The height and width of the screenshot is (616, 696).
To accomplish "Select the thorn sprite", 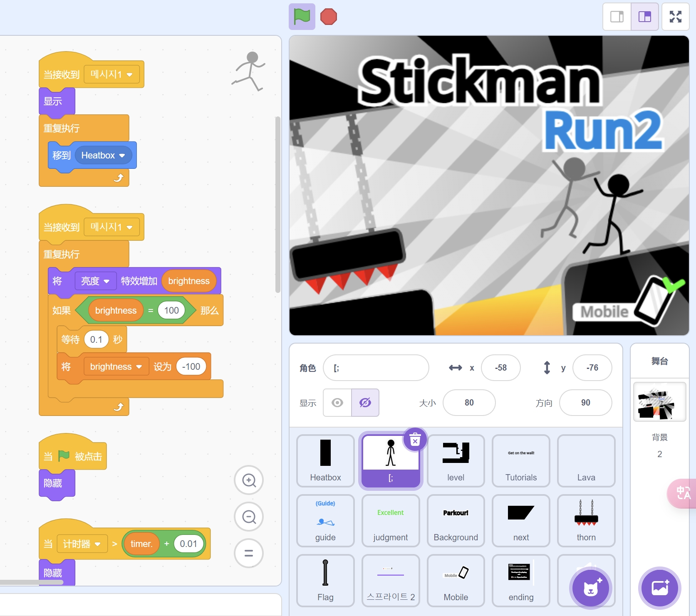I will point(586,520).
